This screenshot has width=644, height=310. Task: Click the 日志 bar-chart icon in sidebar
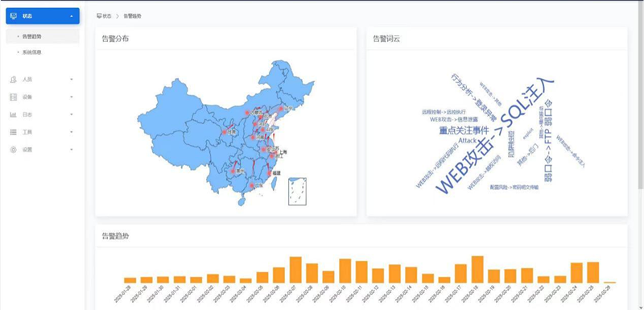pos(14,114)
